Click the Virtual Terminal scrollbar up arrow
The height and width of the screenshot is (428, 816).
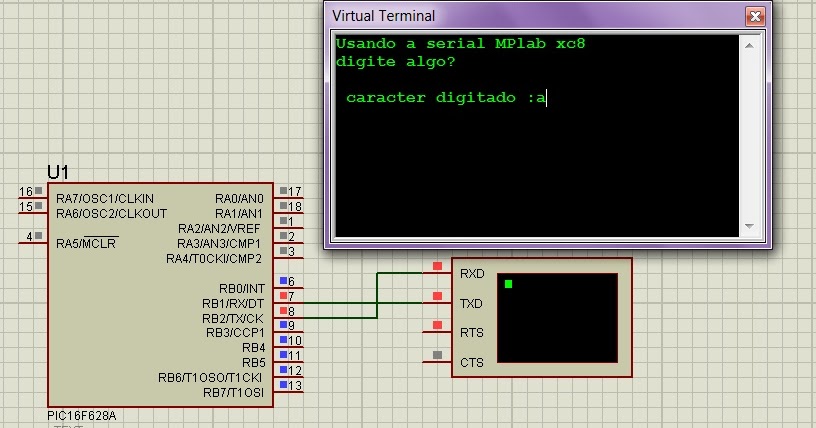click(749, 46)
